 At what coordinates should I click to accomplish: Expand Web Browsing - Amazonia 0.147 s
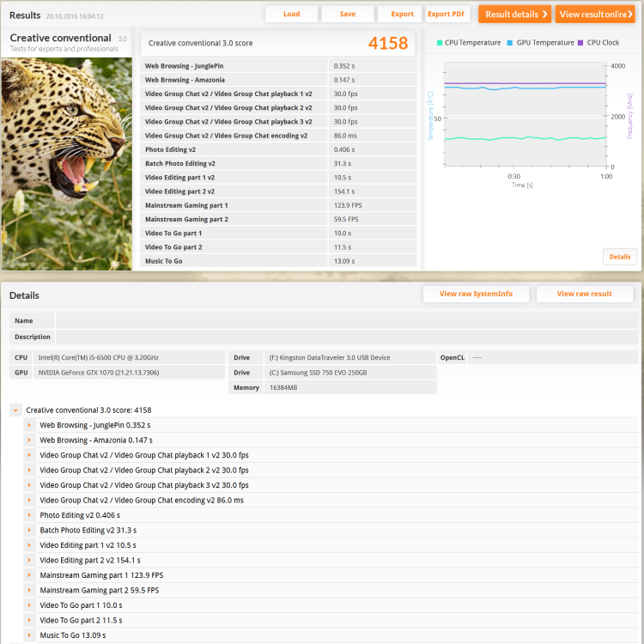[x=29, y=440]
